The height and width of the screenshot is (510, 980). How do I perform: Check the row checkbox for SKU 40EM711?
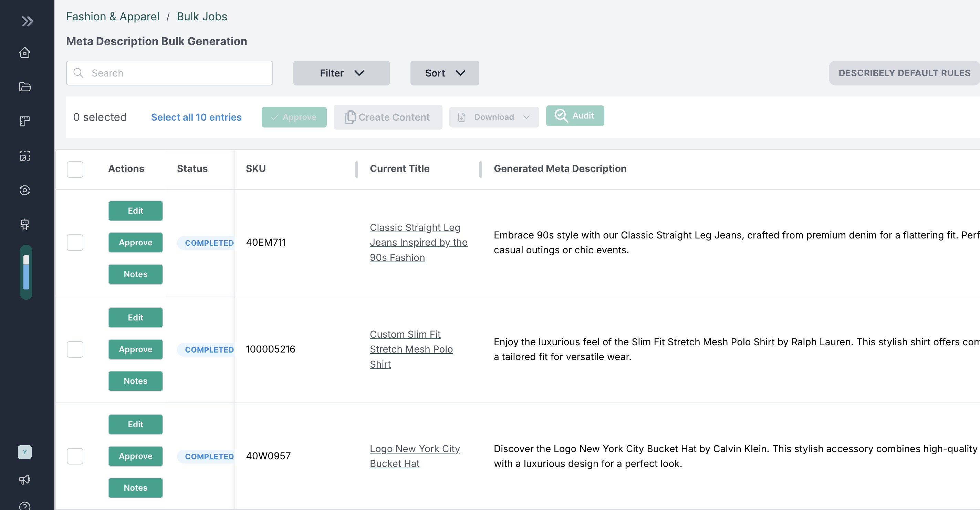tap(75, 243)
